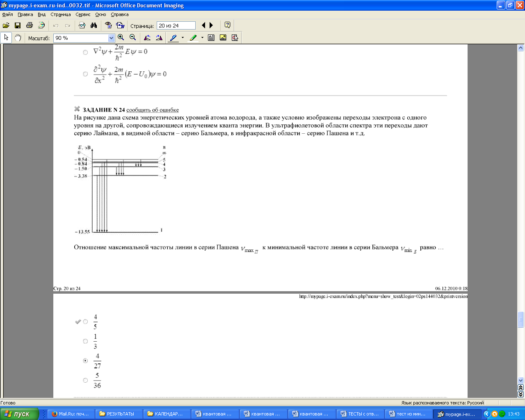Click the cross mark next to ЗАДАНИЕ N 24
This screenshot has height=420, width=525.
pyautogui.click(x=77, y=109)
